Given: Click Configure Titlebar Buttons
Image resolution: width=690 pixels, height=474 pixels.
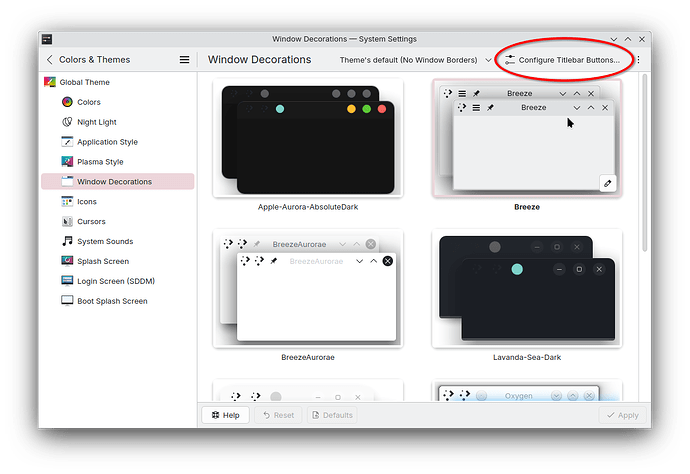Looking at the screenshot, I should point(562,60).
